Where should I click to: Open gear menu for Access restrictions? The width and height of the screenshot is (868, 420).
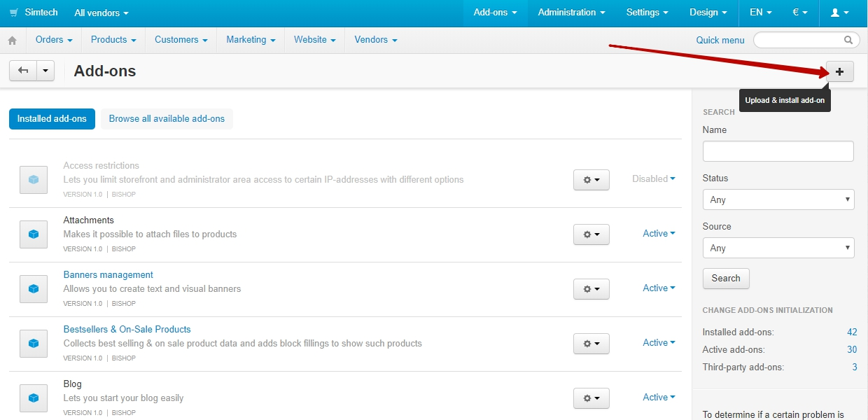(591, 180)
